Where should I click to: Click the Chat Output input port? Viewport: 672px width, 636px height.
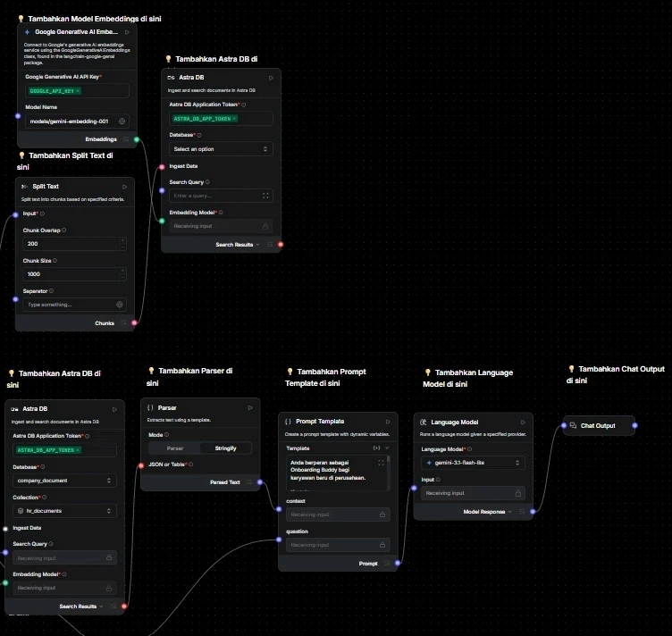point(564,425)
